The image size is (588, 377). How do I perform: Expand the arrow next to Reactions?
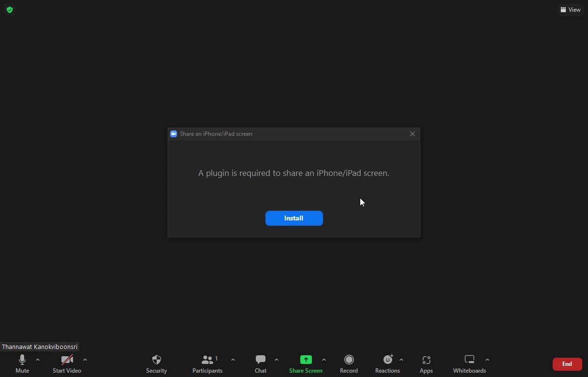[401, 360]
